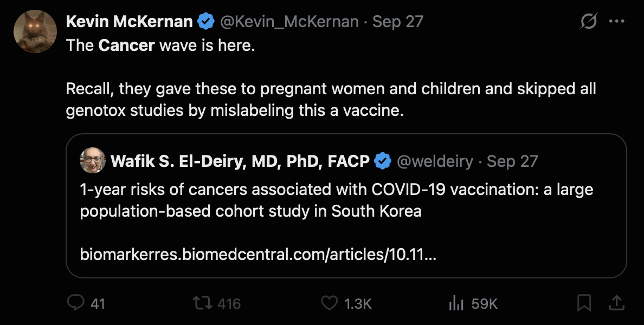Open the biomarkerres.biomedcentral.com article link

(x=258, y=253)
